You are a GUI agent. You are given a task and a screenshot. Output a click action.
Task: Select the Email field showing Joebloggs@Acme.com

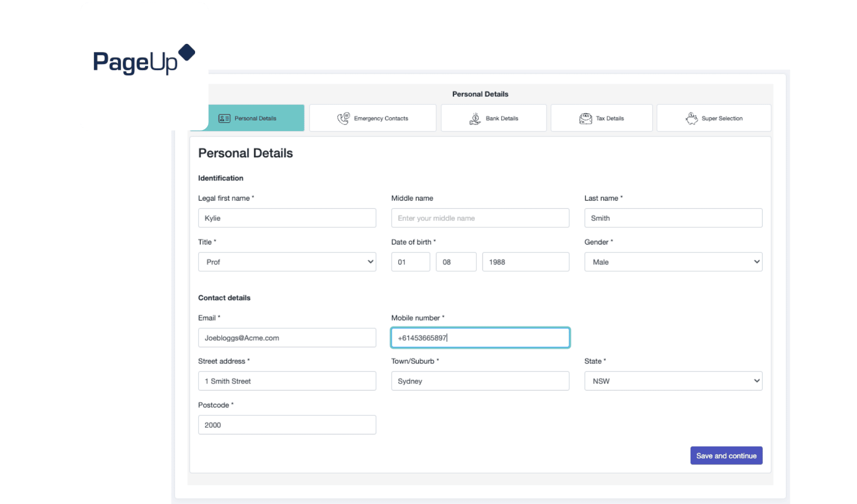coord(287,337)
